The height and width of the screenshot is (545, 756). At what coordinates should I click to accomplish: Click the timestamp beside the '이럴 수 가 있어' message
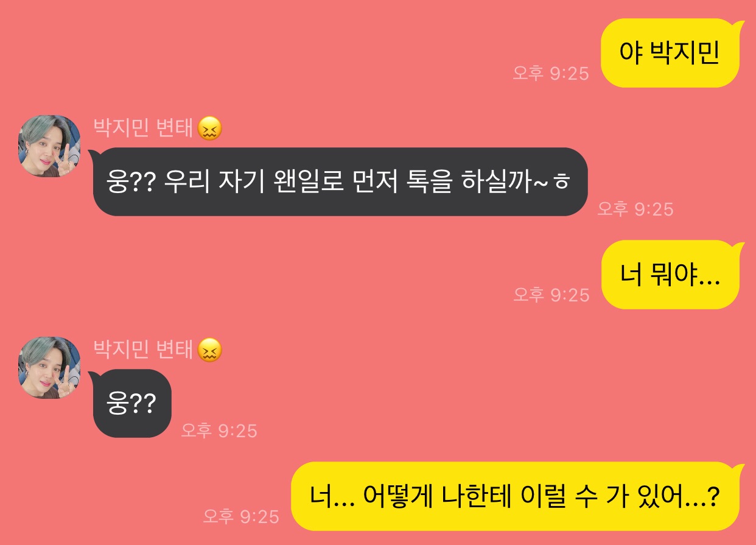click(241, 517)
